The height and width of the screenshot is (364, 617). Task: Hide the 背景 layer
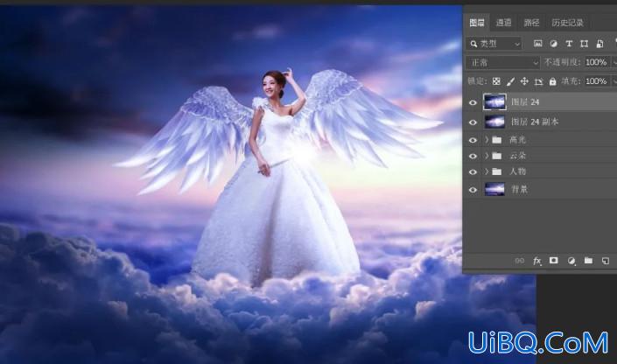[473, 190]
